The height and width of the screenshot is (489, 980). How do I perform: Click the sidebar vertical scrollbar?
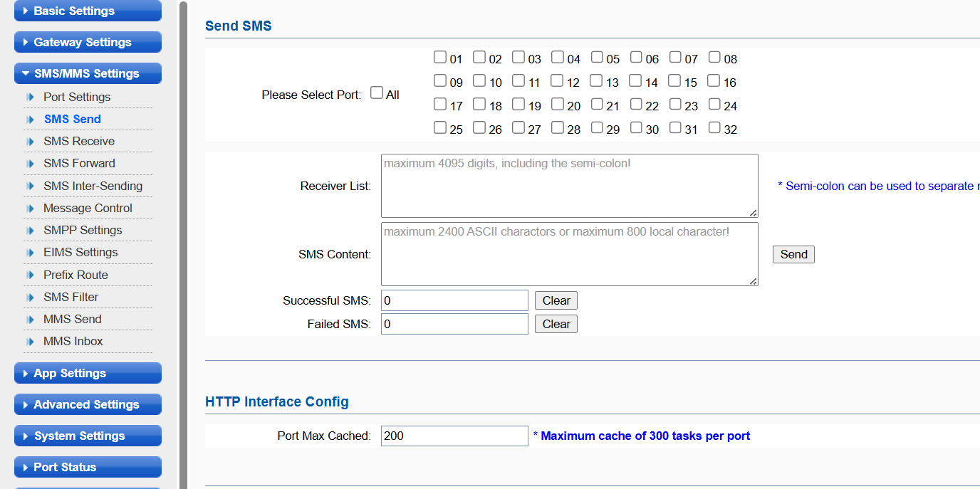[183, 242]
